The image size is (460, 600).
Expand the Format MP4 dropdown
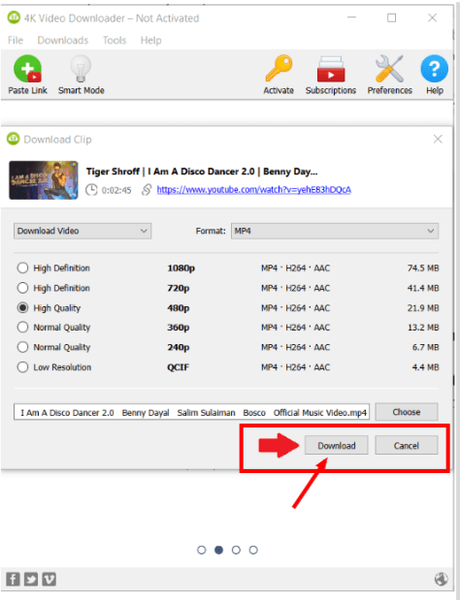coord(335,231)
